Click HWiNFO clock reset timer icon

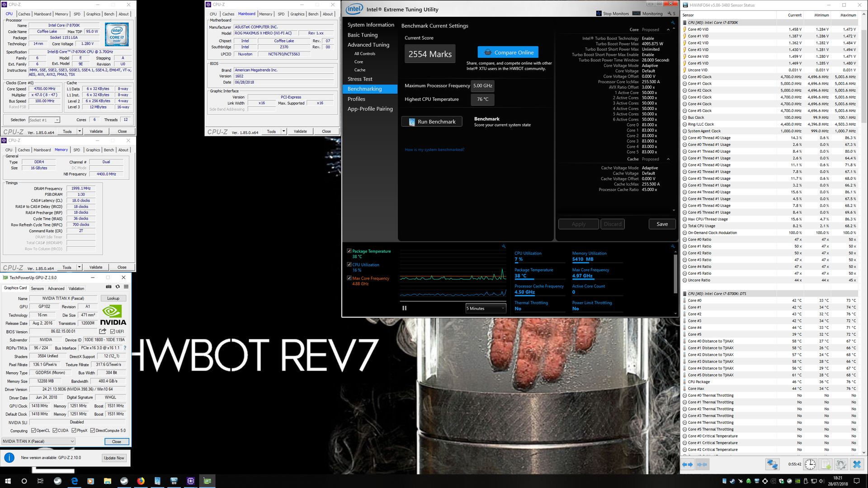coord(810,464)
